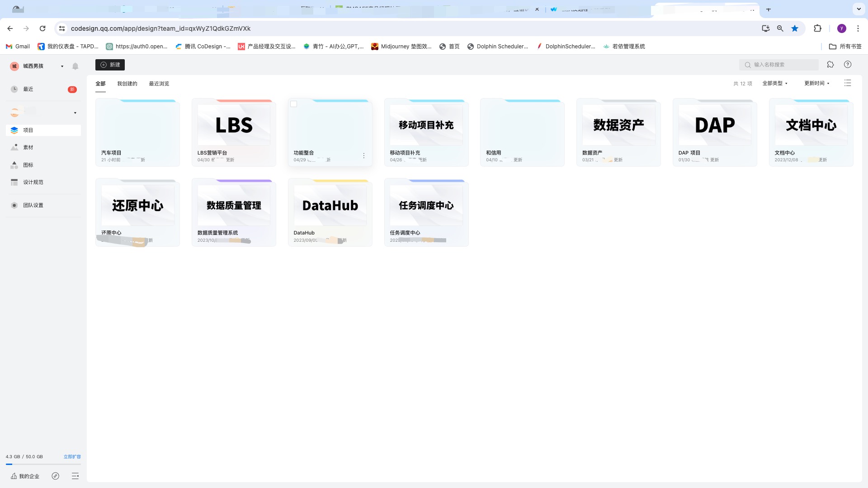
Task: Open the 项目 panel in sidebar
Action: (28, 130)
